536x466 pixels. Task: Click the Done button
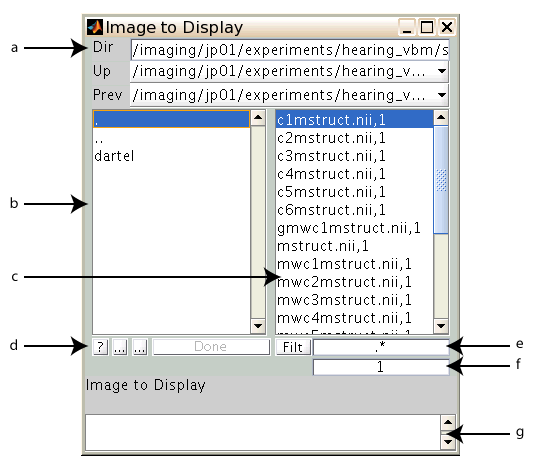[211, 347]
